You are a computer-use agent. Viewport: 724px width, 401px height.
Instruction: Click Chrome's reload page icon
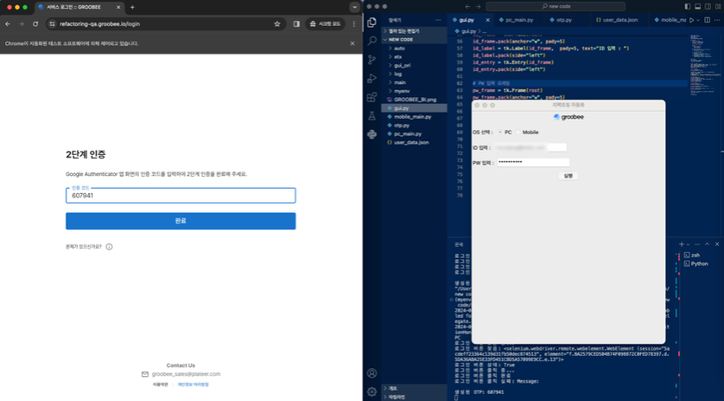tap(36, 24)
